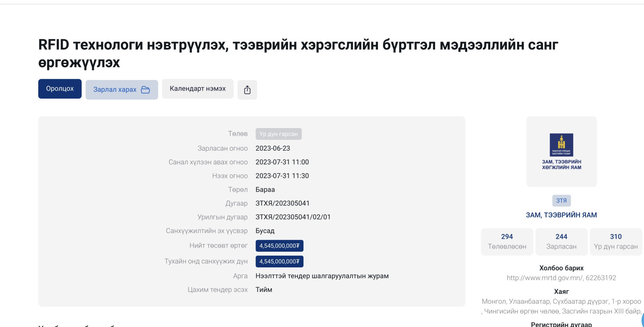Screen dimensions: 644x327
Task: Click the tender number ЗТХЯ/202305041
Action: coord(283,203)
